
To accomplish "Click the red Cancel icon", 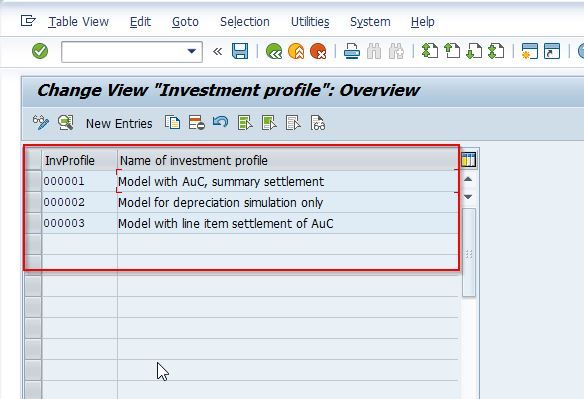I will pos(318,51).
